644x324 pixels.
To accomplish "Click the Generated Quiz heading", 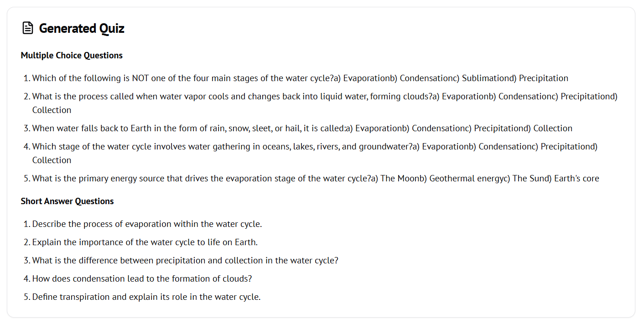I will (x=82, y=28).
